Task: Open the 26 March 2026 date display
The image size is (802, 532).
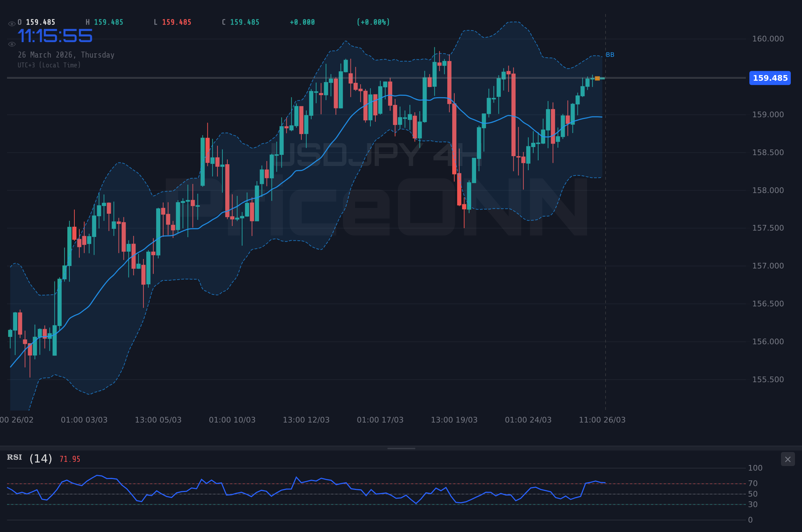Action: (66, 55)
